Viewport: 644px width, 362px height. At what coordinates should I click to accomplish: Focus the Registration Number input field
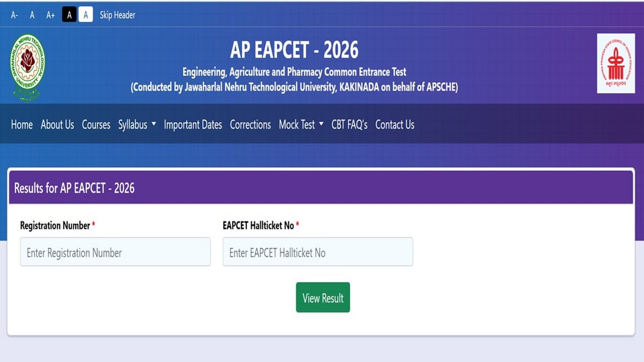coord(115,251)
